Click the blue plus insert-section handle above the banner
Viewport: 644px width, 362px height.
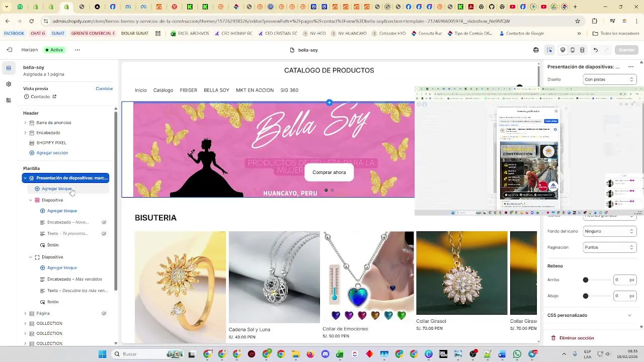click(329, 103)
